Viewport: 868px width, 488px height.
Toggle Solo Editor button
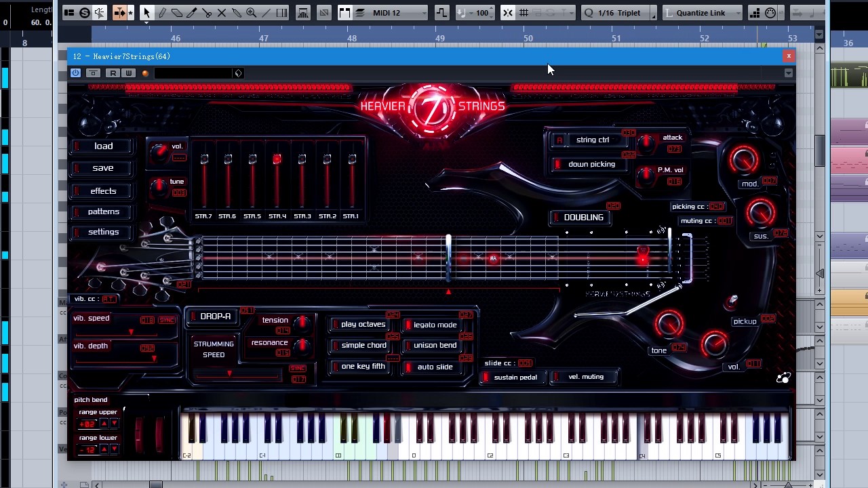85,12
